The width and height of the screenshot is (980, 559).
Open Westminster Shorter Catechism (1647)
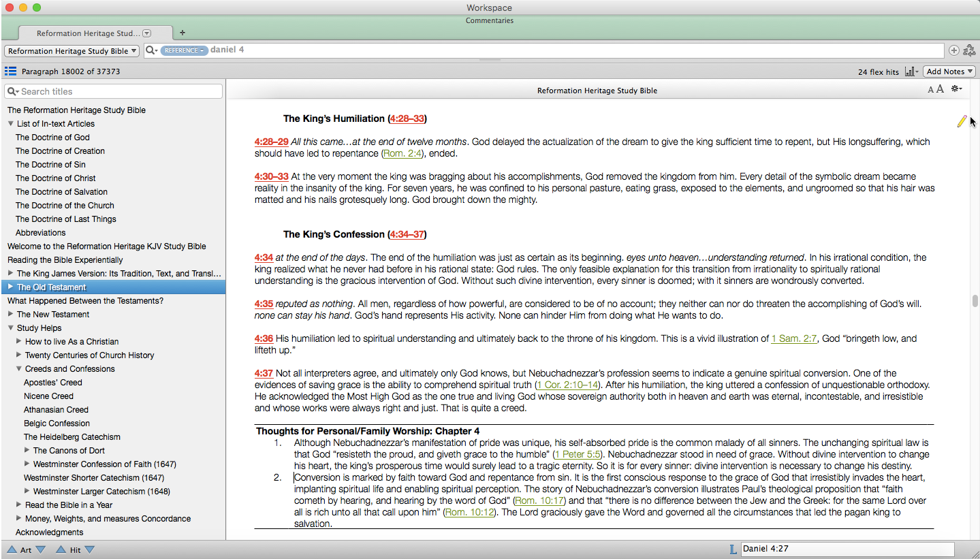coord(94,478)
